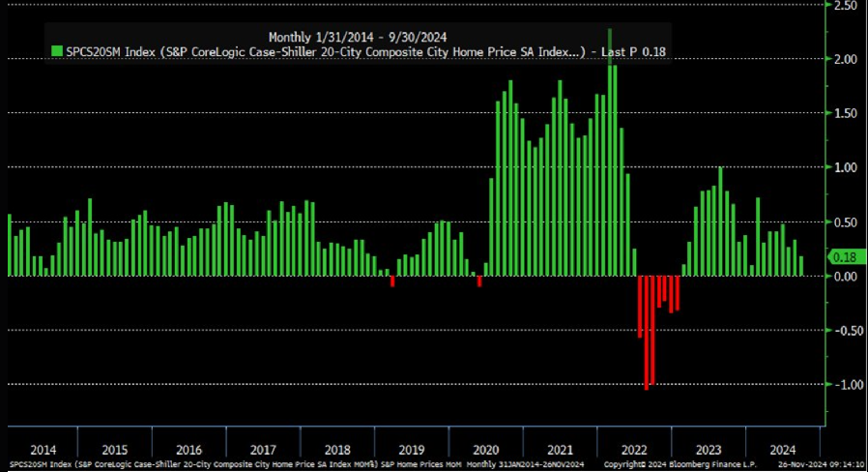This screenshot has height=472, width=868.
Task: Click the last green bar at 0.18
Action: 801,266
